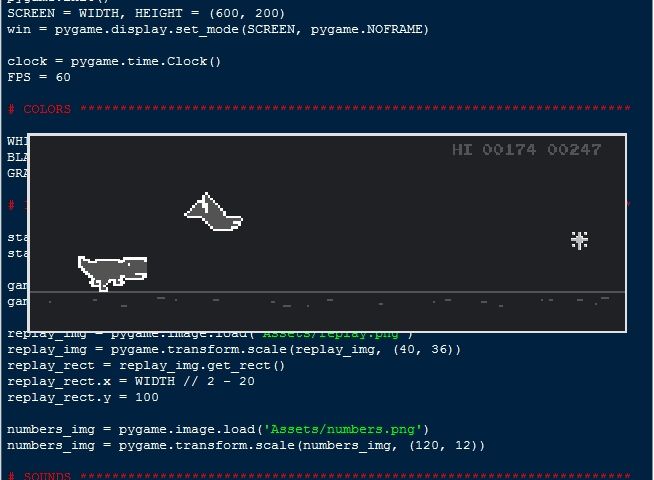Click the # COLORS comment line

(40, 109)
